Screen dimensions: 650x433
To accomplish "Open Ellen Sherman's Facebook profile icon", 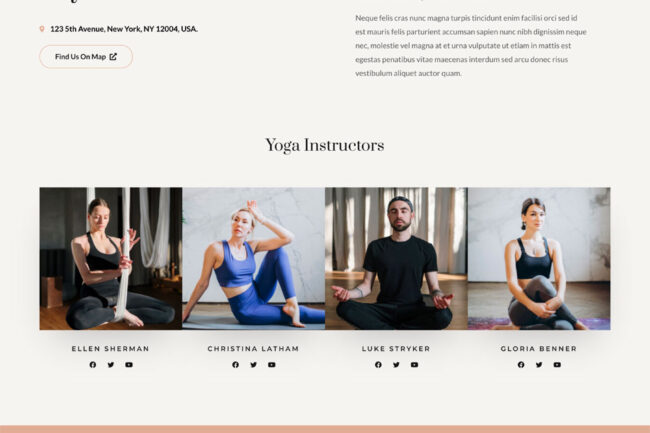I will point(93,365).
